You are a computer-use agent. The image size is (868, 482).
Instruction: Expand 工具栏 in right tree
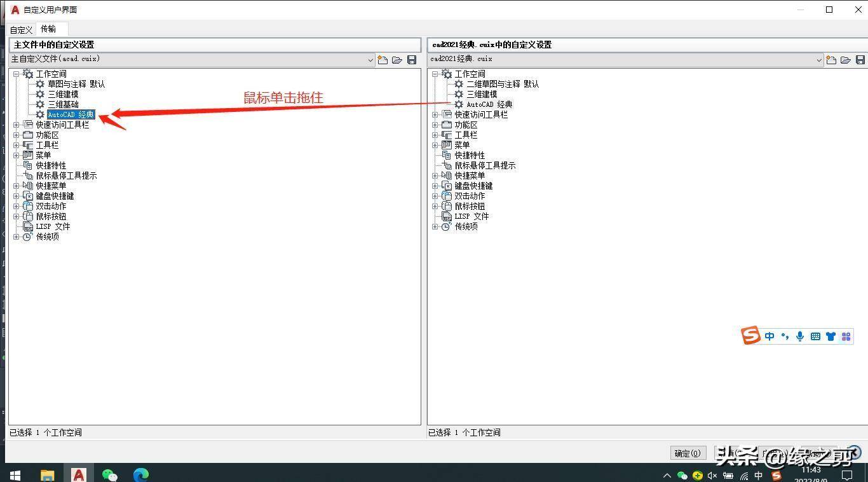point(435,135)
